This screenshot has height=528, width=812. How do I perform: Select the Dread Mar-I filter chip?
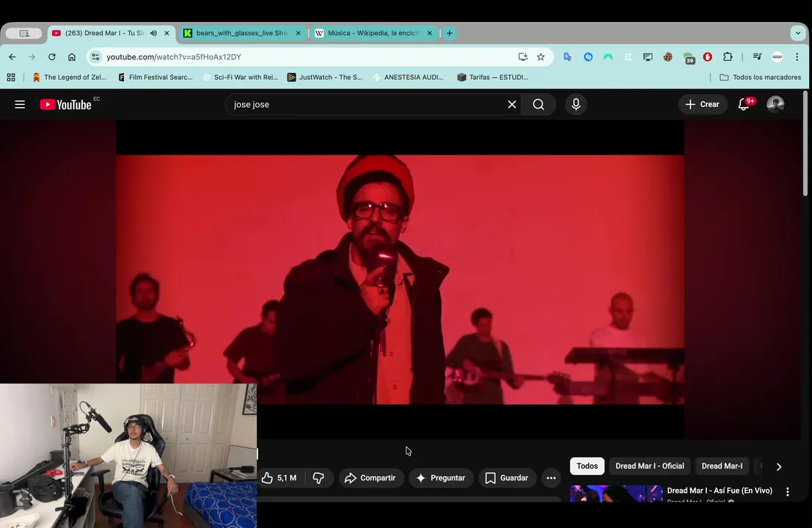point(722,466)
